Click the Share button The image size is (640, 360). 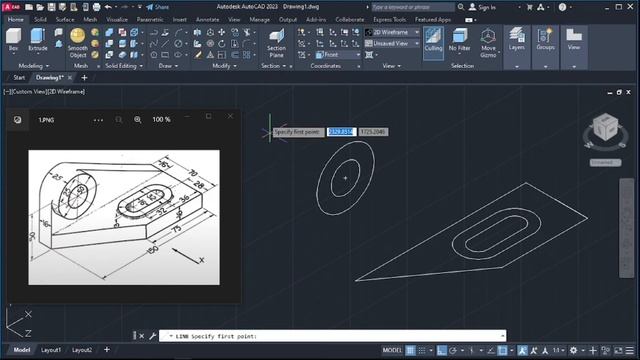158,7
